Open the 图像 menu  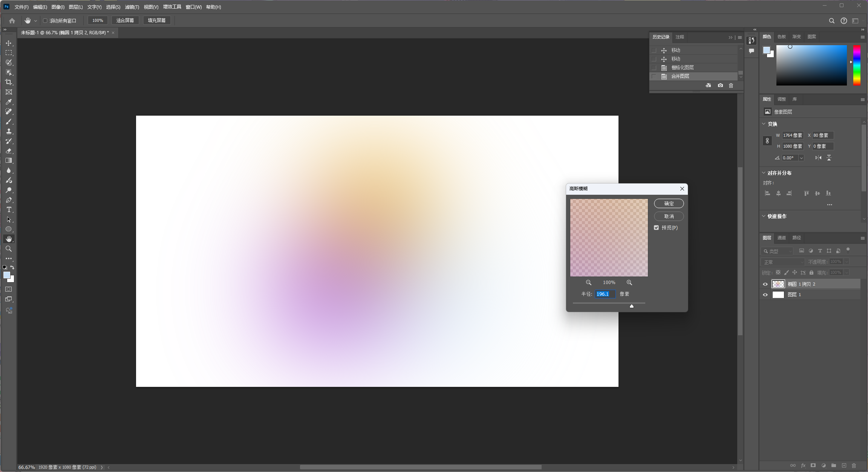click(x=58, y=7)
